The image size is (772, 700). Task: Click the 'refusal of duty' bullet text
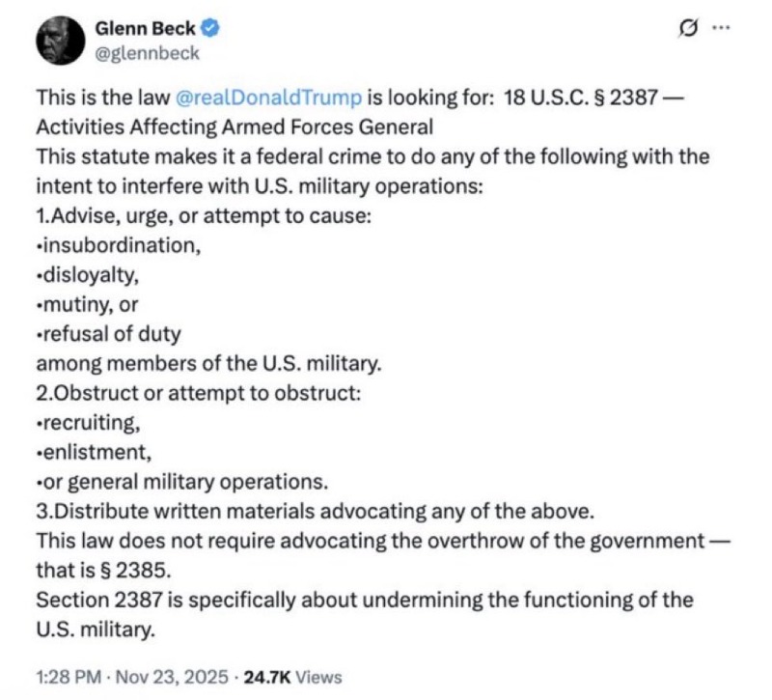pyautogui.click(x=110, y=335)
